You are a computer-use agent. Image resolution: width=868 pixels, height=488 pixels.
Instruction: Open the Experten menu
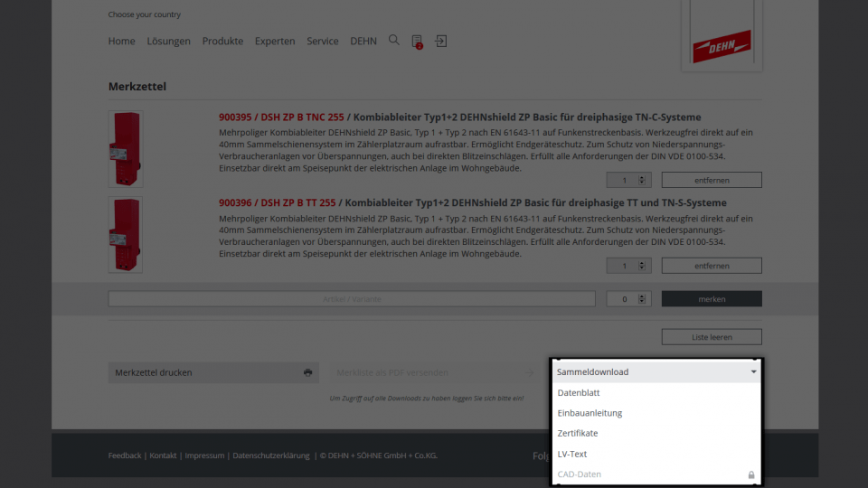click(275, 41)
